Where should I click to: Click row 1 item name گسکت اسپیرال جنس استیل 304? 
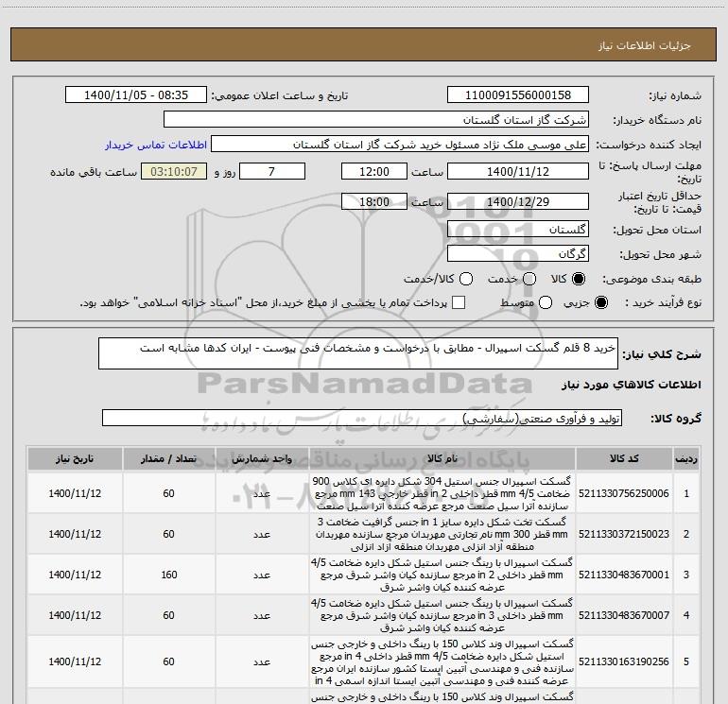[x=442, y=493]
